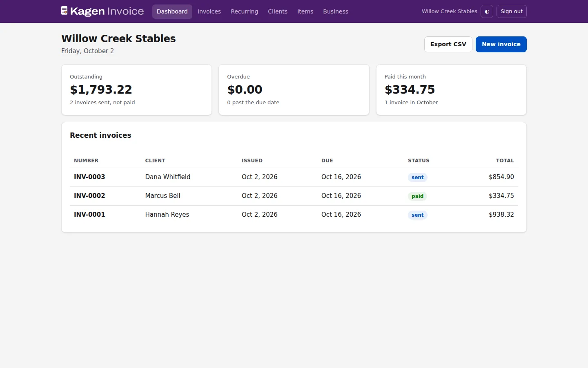Click the Paid this month amount

(410, 90)
